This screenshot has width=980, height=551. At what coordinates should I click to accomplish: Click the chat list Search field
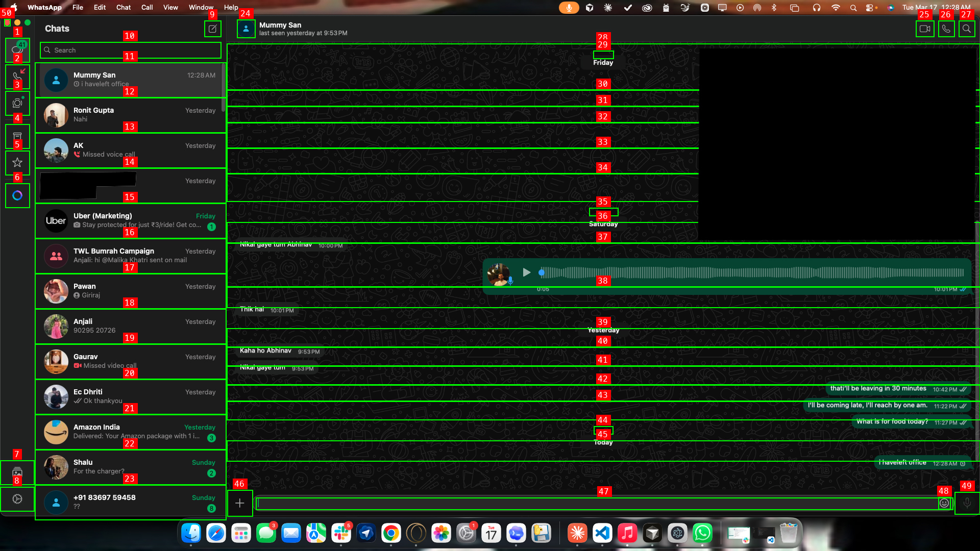131,50
